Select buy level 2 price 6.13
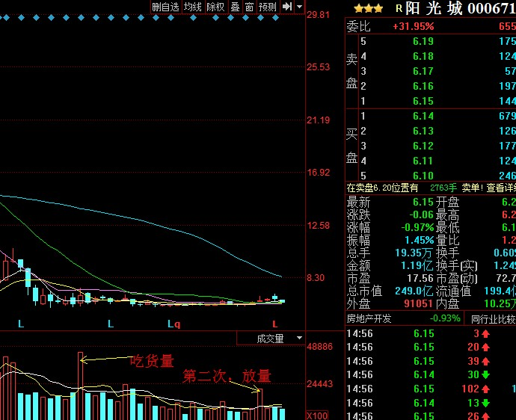The image size is (516, 420). [423, 131]
